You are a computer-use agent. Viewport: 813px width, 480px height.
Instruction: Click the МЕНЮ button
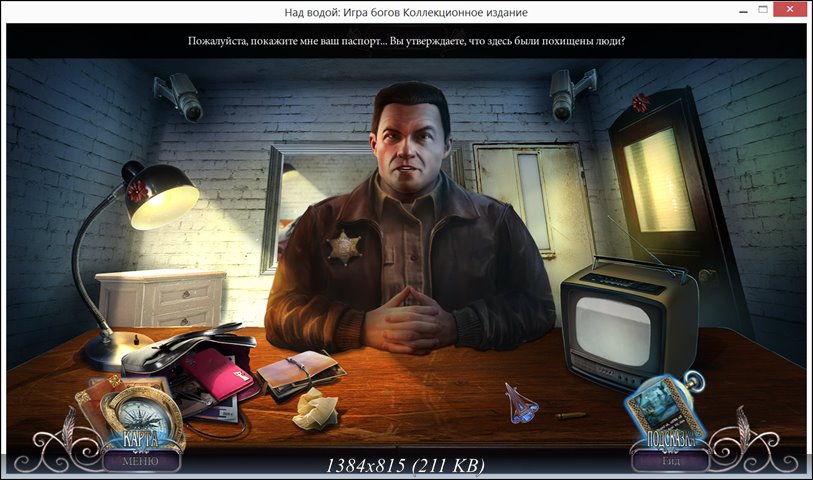pyautogui.click(x=140, y=461)
